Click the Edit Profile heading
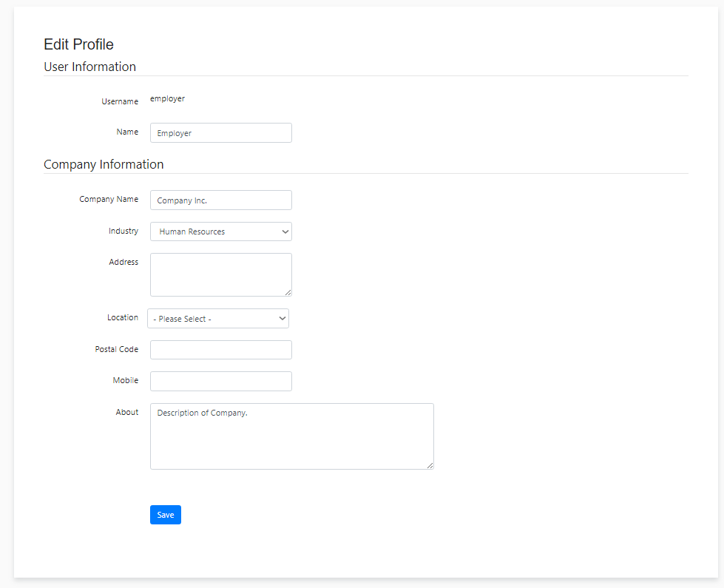 tap(78, 44)
